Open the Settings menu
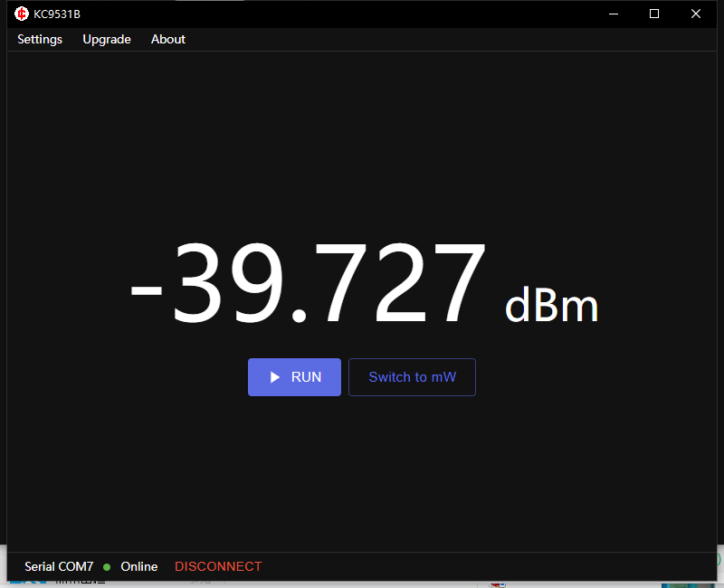724x588 pixels. (40, 40)
